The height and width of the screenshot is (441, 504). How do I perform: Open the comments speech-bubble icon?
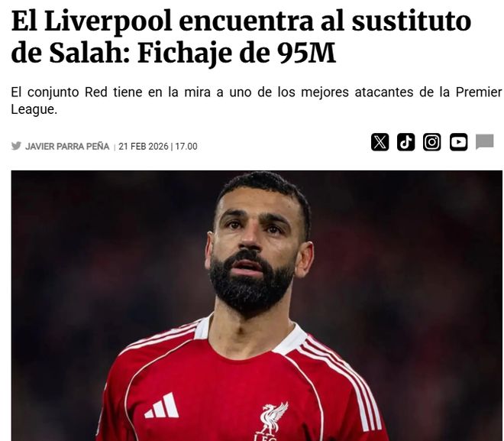point(485,142)
